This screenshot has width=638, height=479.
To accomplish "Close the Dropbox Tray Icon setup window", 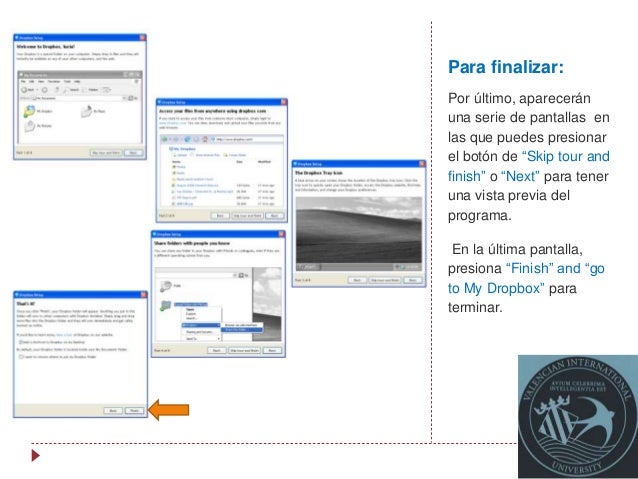I will (x=422, y=164).
